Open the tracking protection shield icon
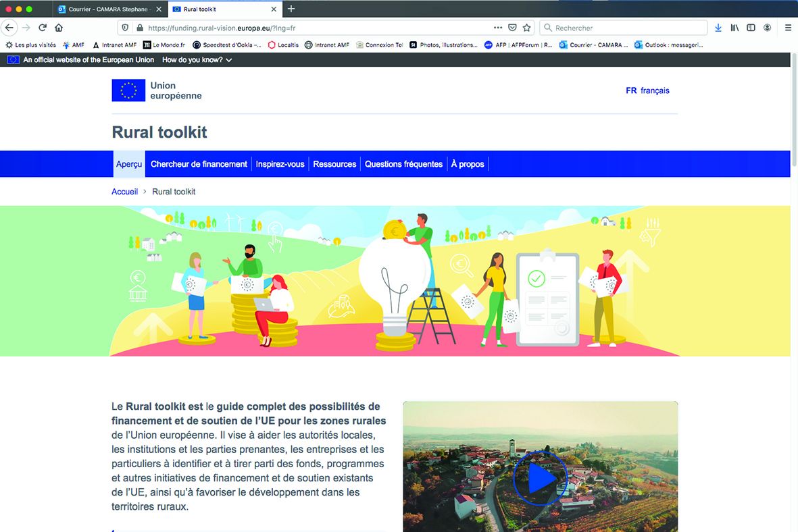The image size is (798, 532). [125, 28]
